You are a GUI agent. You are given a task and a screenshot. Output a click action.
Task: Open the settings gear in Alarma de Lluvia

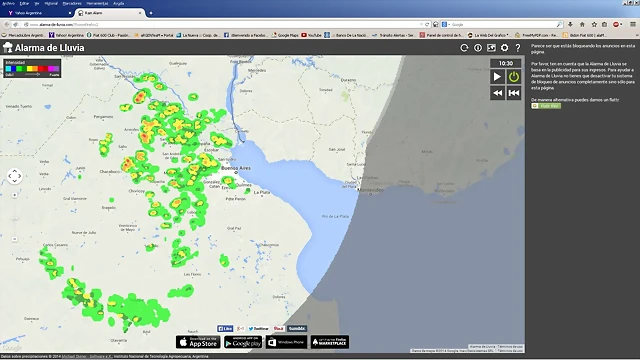pos(504,48)
